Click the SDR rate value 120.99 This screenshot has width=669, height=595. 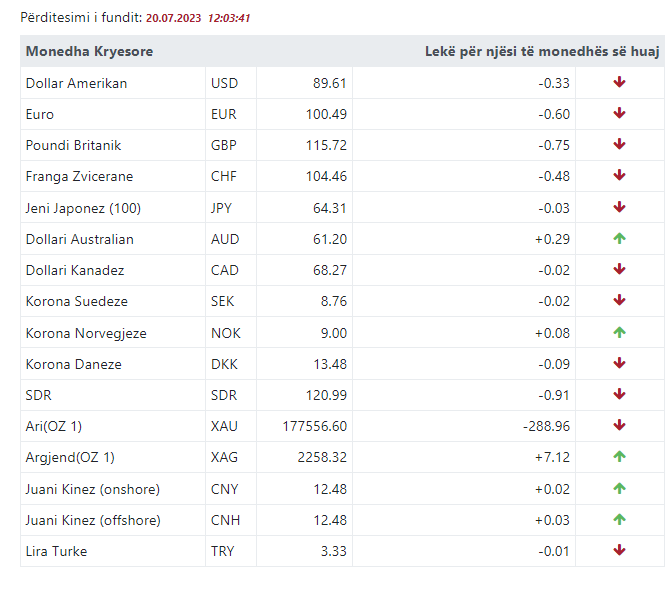pos(326,395)
